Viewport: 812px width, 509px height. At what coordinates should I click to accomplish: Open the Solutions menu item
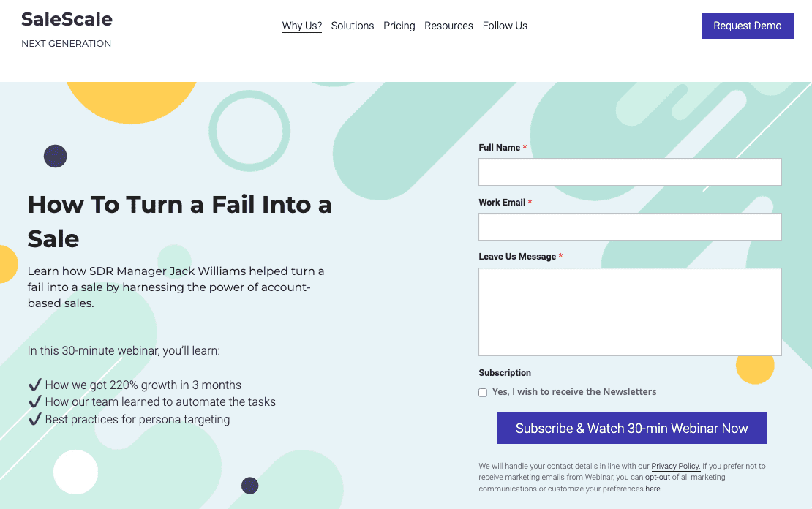[x=352, y=26]
